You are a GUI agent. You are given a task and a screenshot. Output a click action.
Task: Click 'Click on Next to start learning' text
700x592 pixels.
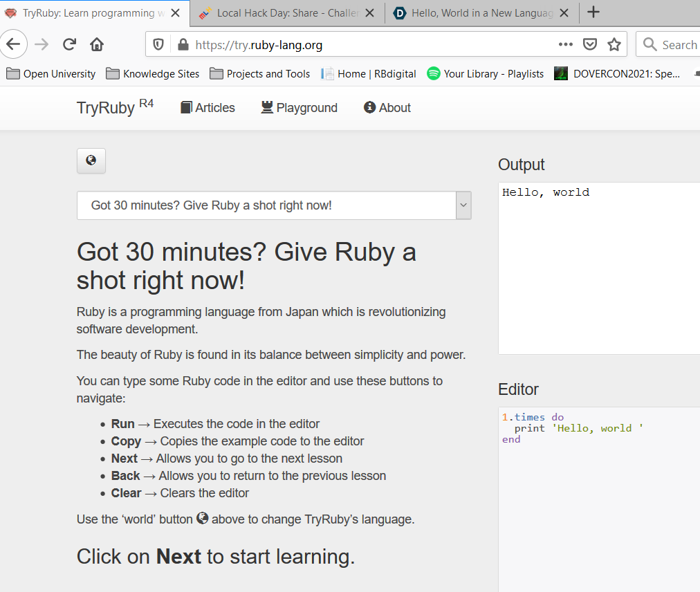216,557
